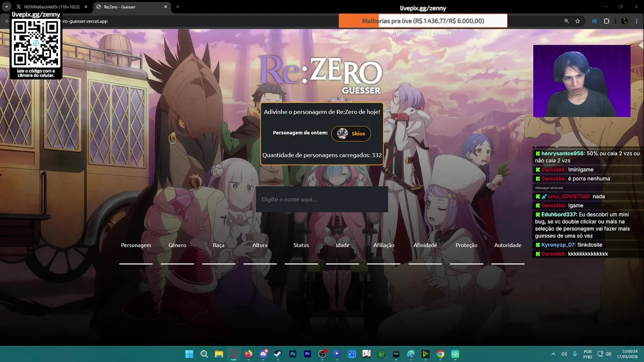This screenshot has width=644, height=362.
Task: Open blue play-button app in taskbar
Action: click(337, 354)
